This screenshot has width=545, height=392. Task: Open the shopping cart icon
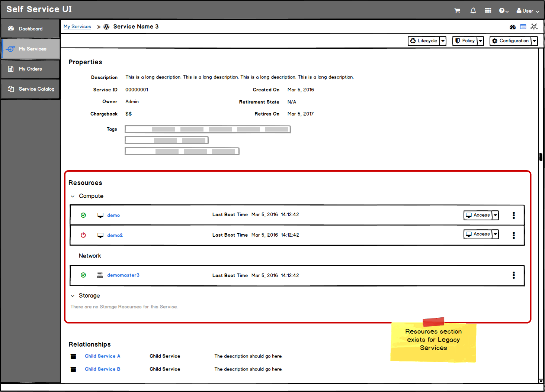457,11
